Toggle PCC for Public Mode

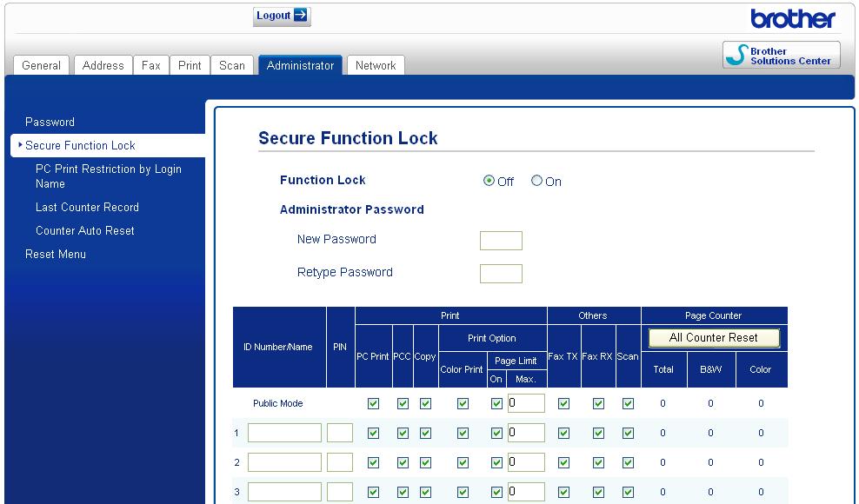click(403, 404)
